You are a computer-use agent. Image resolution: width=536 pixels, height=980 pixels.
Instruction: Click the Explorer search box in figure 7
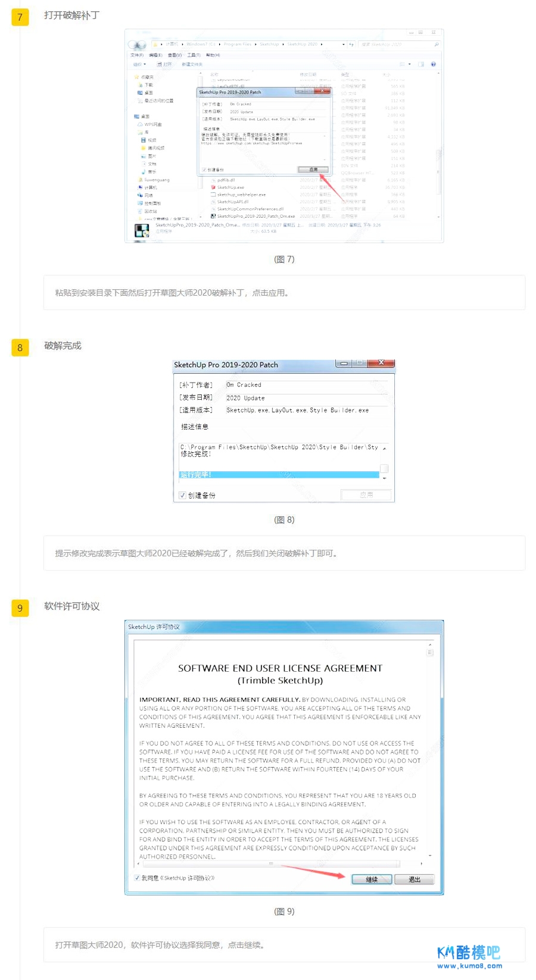pyautogui.click(x=400, y=44)
